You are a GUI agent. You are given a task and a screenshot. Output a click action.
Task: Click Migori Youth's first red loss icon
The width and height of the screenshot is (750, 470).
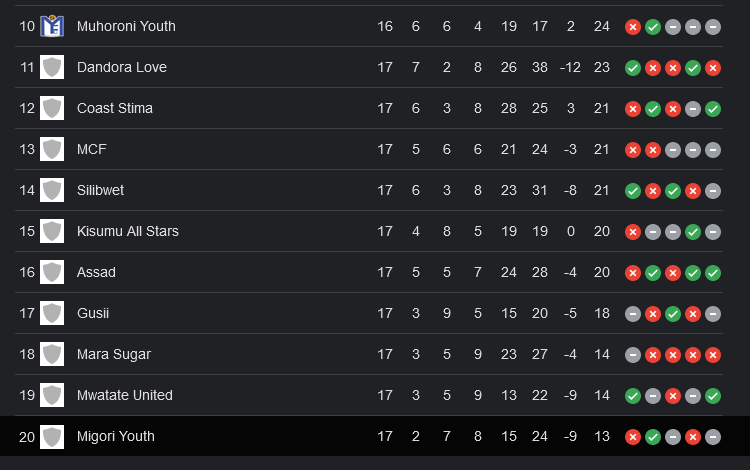pos(633,437)
